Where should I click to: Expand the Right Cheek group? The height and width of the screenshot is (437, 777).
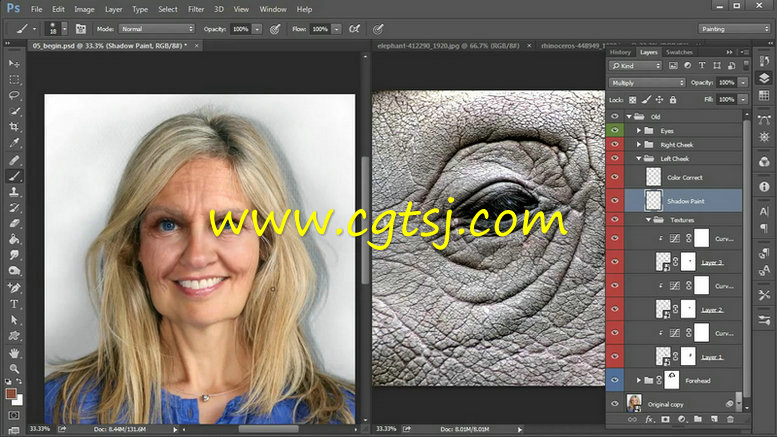(639, 145)
